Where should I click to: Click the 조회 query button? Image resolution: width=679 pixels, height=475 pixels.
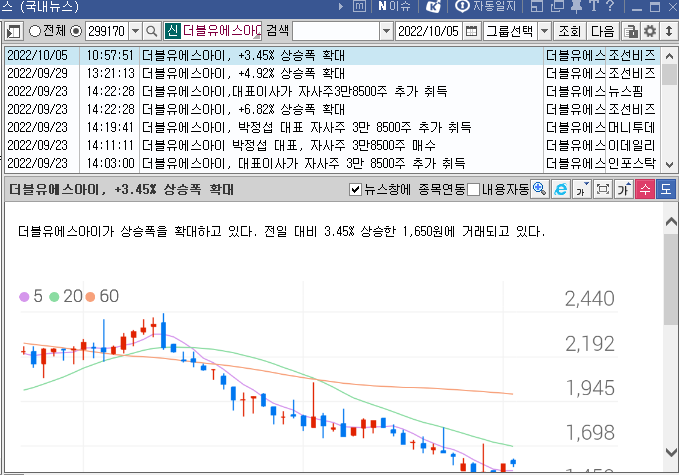569,31
